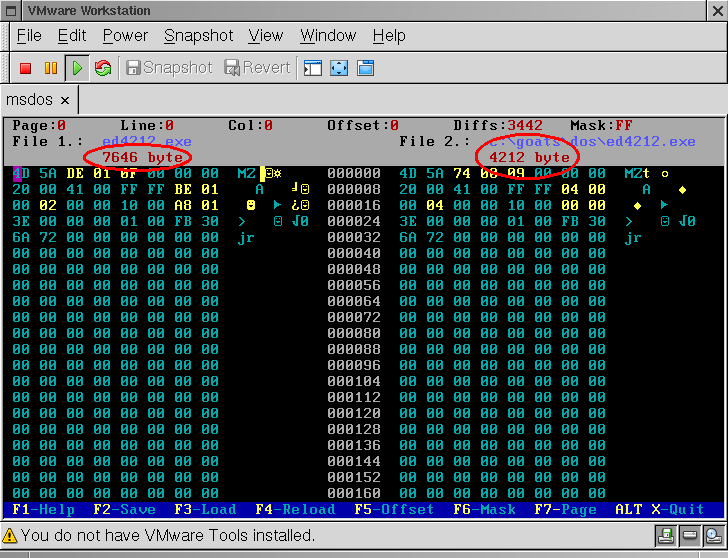Click the red Stop power button
The image size is (728, 558).
(x=26, y=68)
